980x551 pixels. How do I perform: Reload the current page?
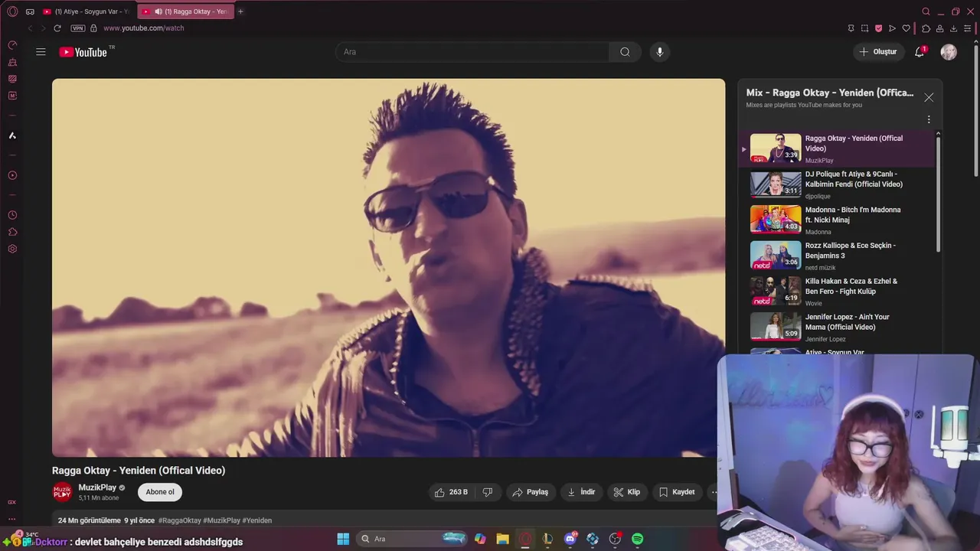[57, 28]
